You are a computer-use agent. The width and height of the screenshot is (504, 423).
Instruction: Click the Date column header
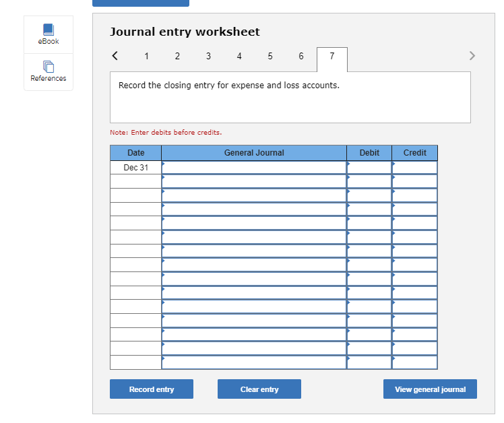(135, 153)
